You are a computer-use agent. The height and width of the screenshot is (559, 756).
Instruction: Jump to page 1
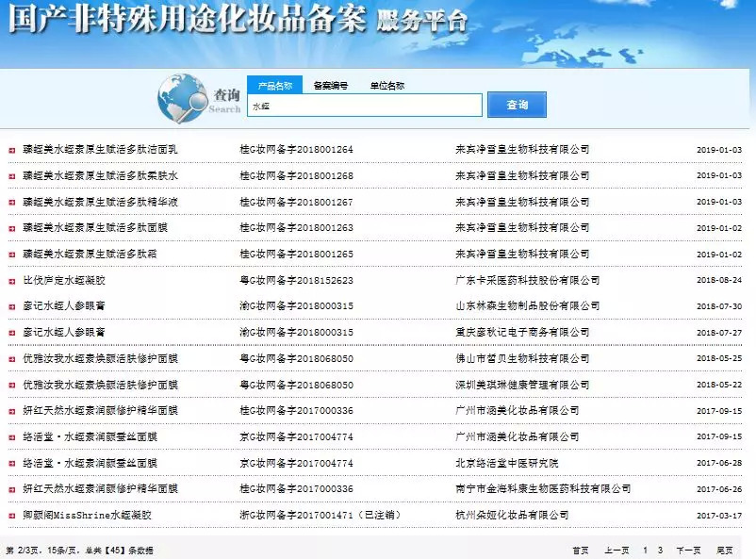(x=645, y=551)
